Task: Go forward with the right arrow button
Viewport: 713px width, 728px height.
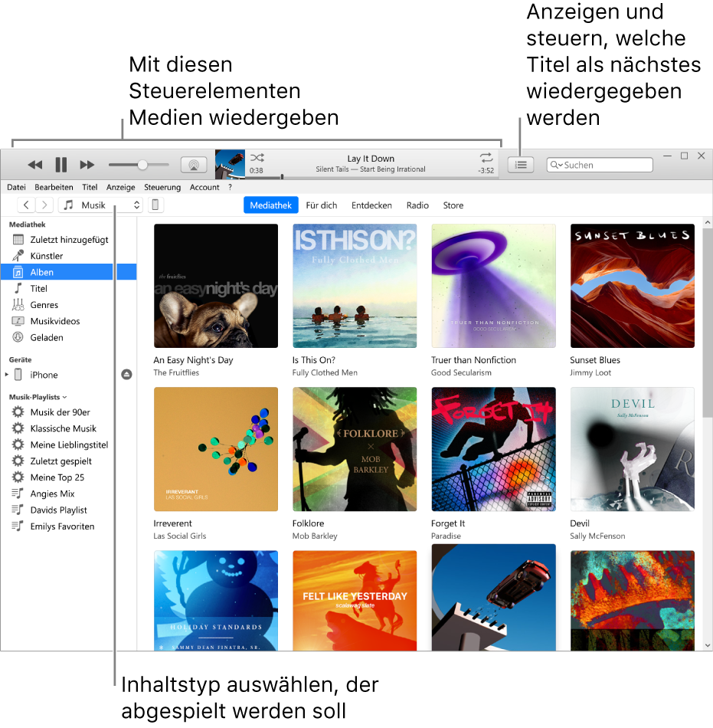Action: 44,205
